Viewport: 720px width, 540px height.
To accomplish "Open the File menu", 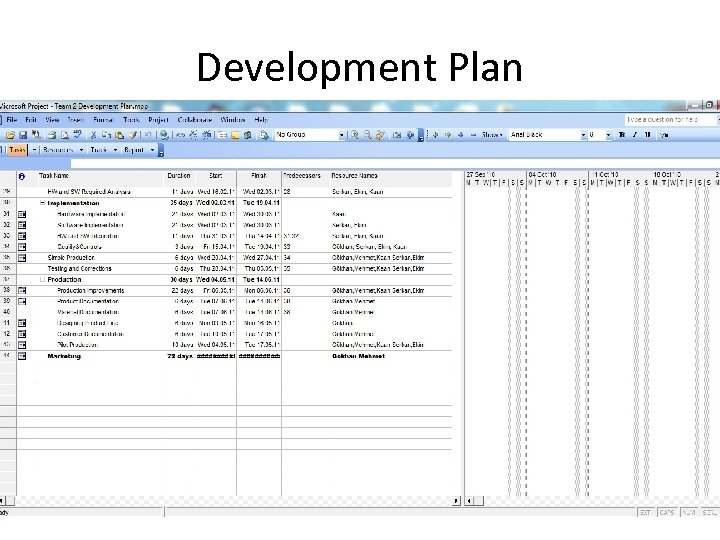I will pos(12,120).
